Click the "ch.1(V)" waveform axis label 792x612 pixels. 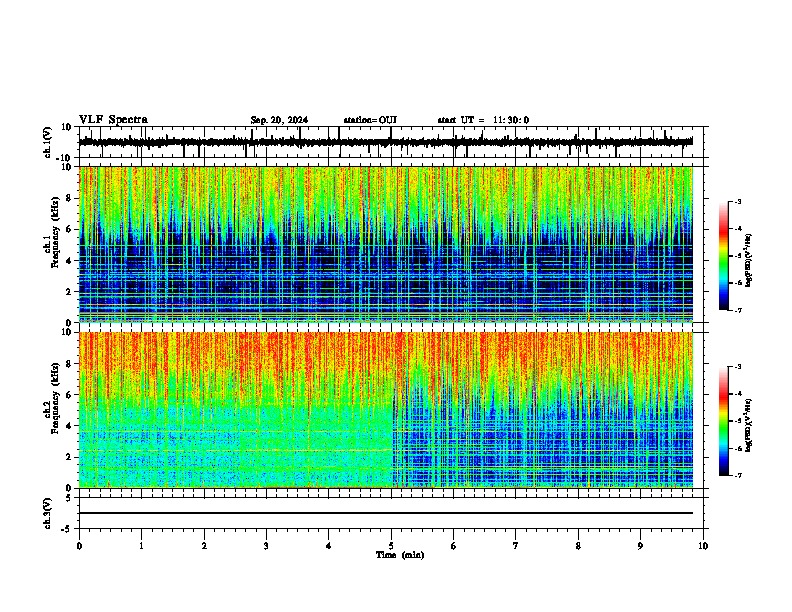click(x=48, y=142)
